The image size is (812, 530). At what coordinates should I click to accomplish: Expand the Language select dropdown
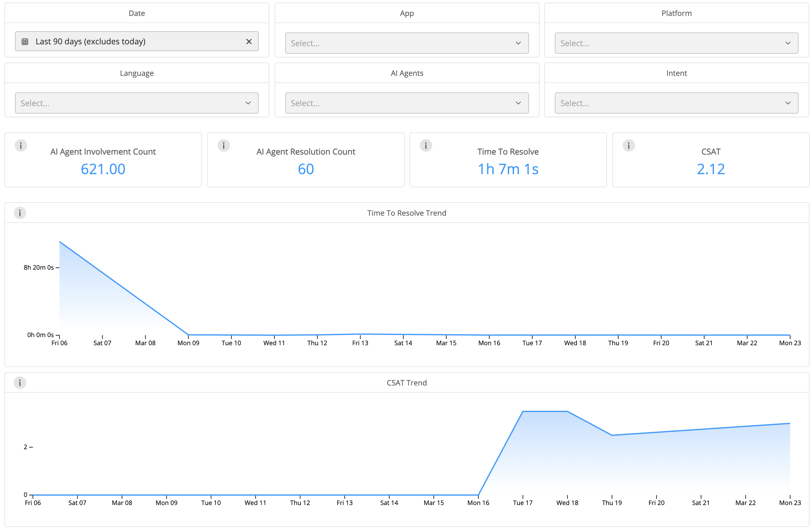[136, 103]
